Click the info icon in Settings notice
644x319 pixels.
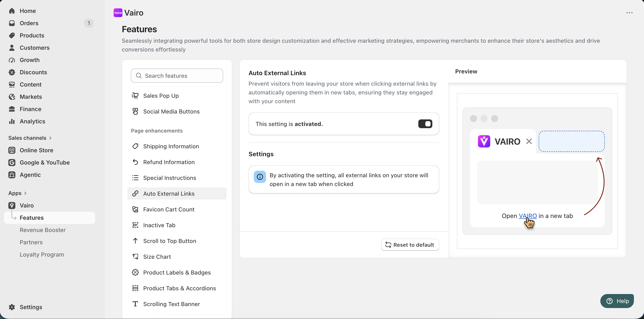pyautogui.click(x=260, y=177)
